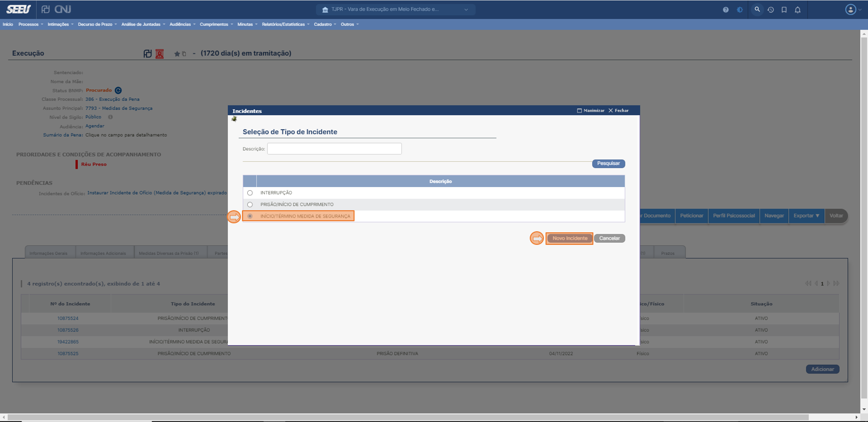Click the bug icon in Incidentes dialog
Screen dimensions: 868x422
click(234, 119)
